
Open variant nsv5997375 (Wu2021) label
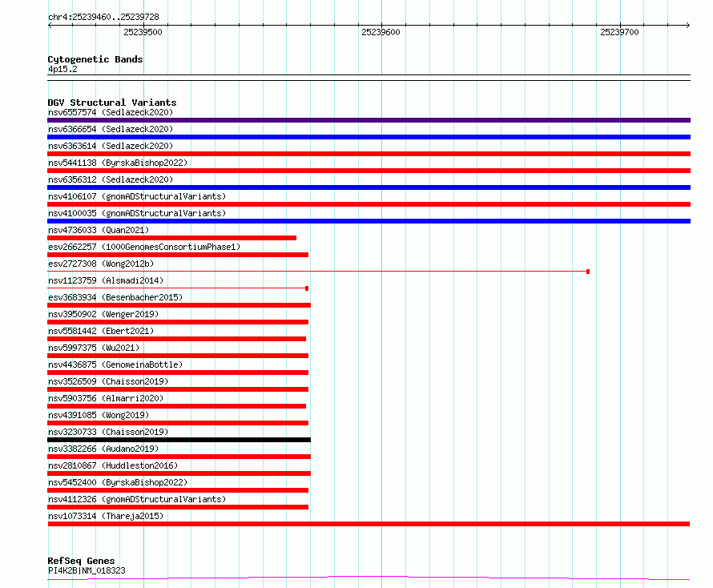coord(94,348)
